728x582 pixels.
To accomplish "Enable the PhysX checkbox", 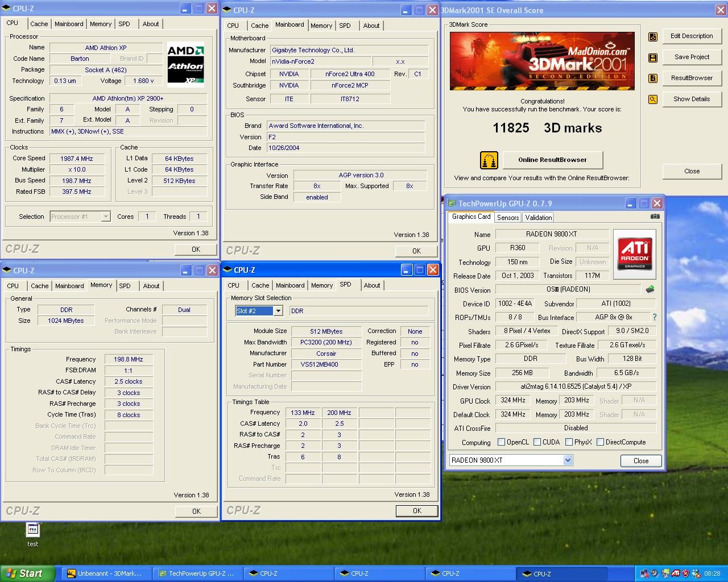I will tap(568, 442).
